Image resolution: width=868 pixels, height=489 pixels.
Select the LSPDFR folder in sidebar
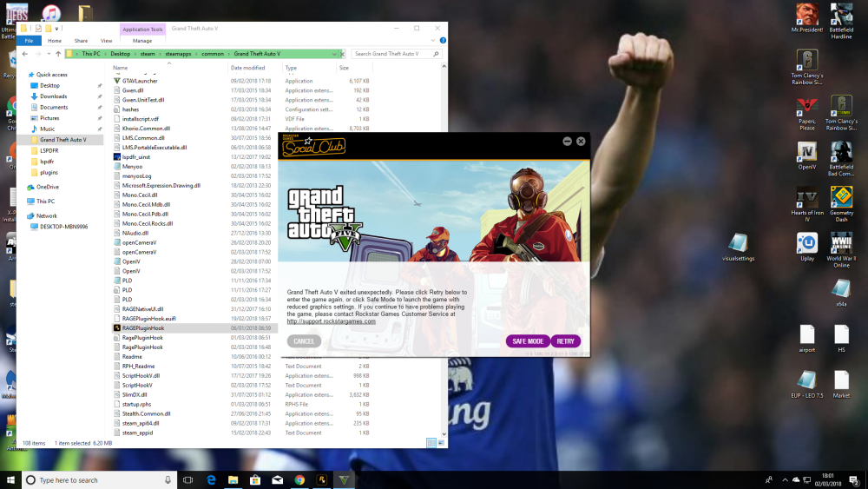coord(49,150)
